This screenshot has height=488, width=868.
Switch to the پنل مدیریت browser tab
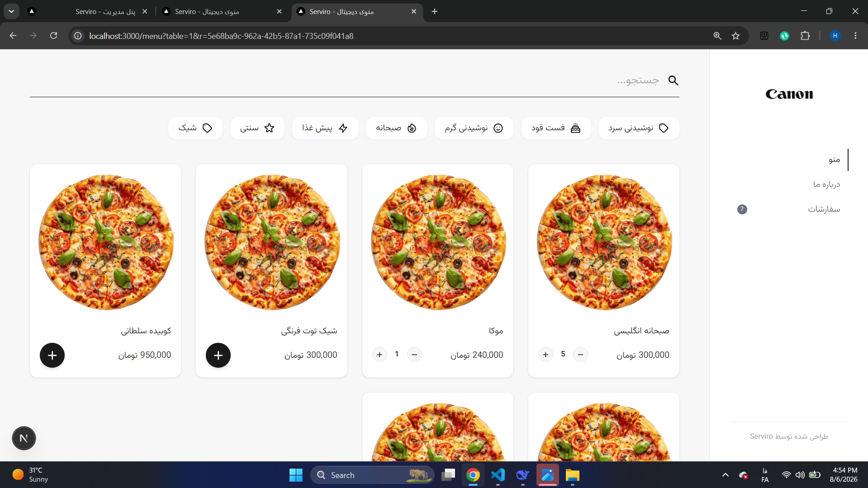pyautogui.click(x=89, y=11)
